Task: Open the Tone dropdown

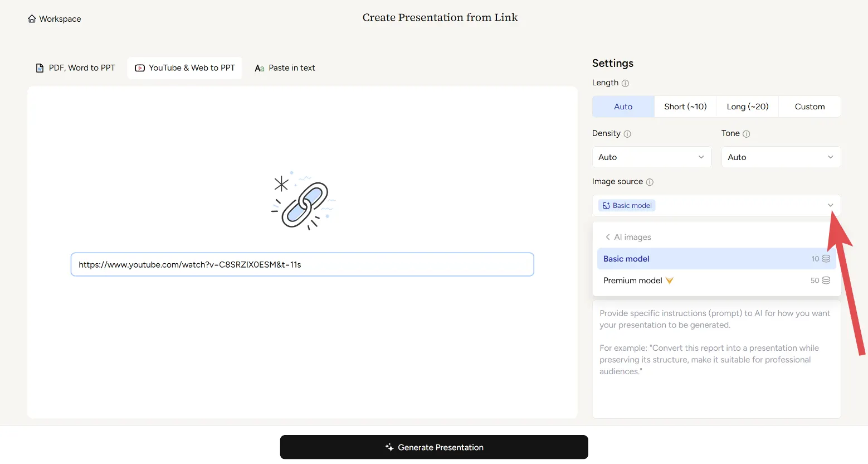Action: tap(781, 157)
